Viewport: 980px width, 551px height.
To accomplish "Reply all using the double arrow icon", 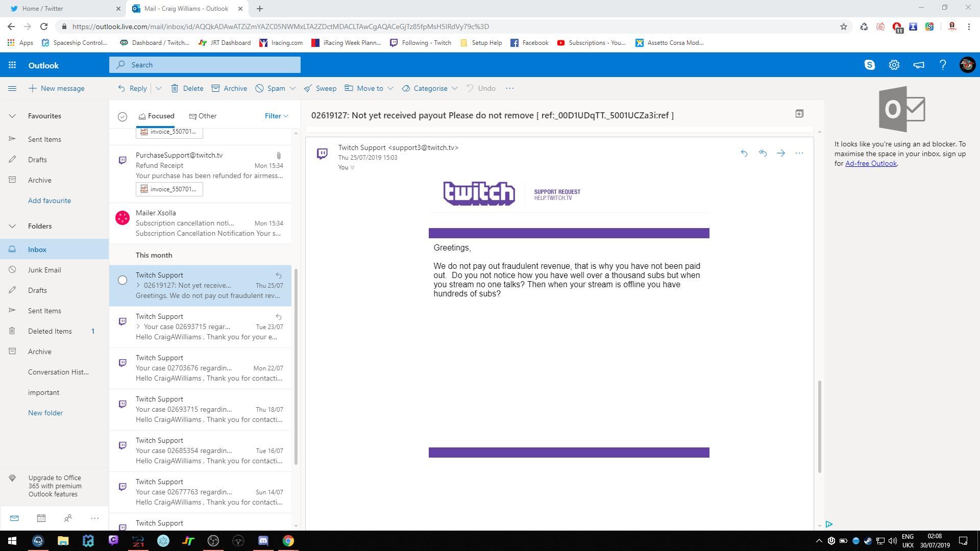I will tap(763, 153).
